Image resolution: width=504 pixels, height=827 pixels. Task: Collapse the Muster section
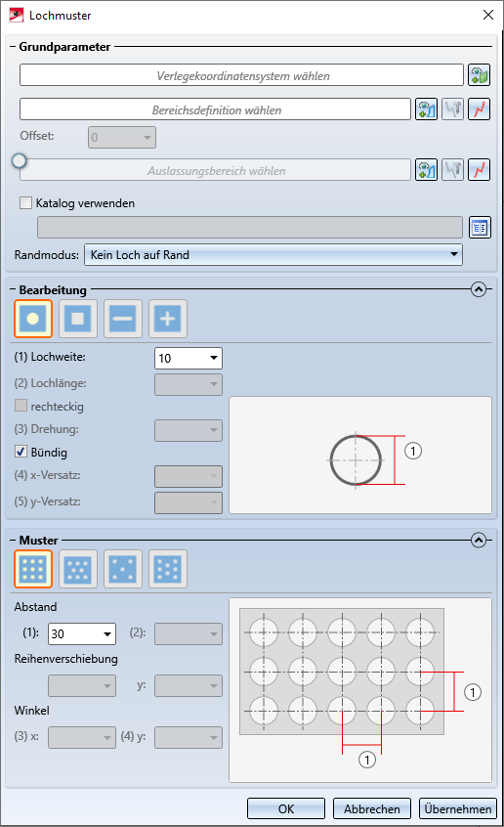479,540
